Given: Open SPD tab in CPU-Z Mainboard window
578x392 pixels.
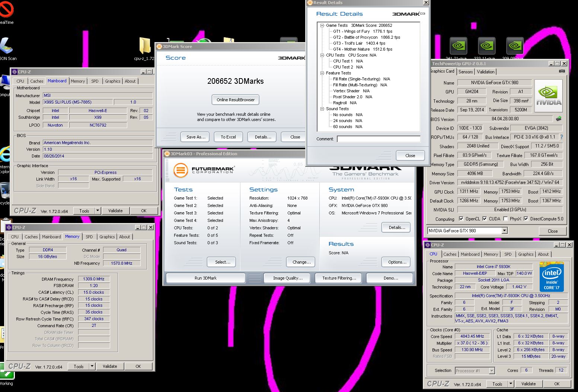Looking at the screenshot, I should tap(95, 81).
